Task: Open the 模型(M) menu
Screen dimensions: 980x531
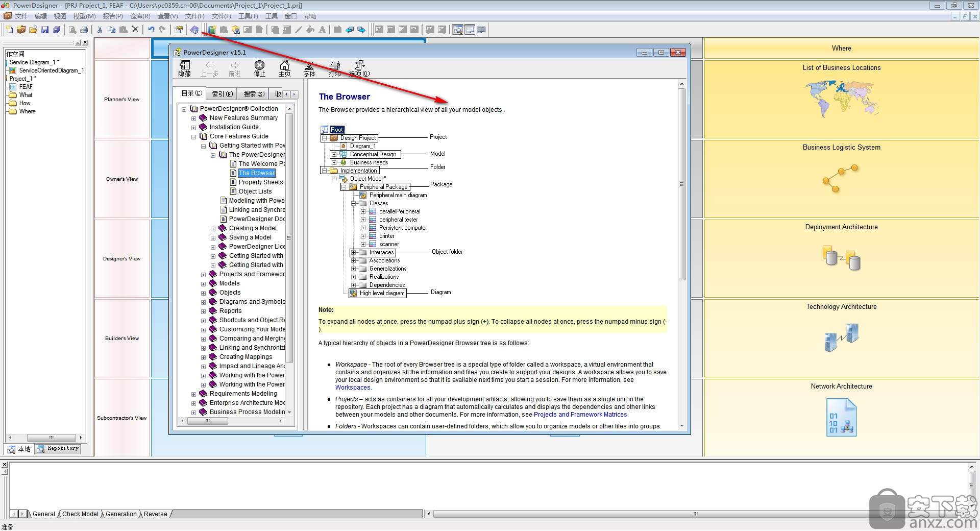Action: [85, 16]
